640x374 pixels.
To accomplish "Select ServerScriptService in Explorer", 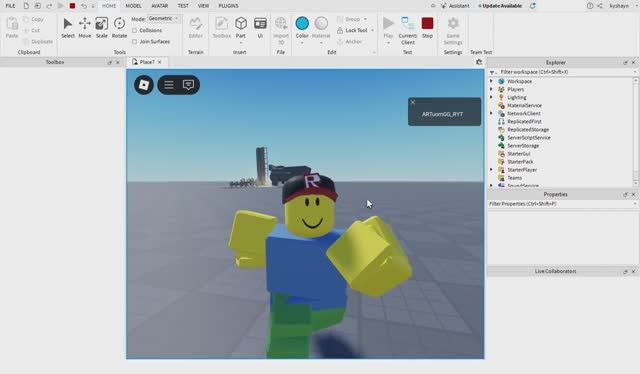I will click(529, 138).
